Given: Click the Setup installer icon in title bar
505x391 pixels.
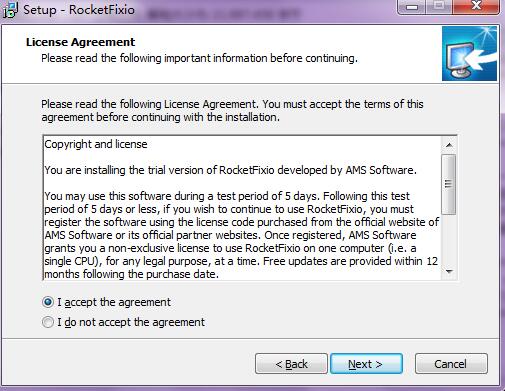Looking at the screenshot, I should [10, 10].
